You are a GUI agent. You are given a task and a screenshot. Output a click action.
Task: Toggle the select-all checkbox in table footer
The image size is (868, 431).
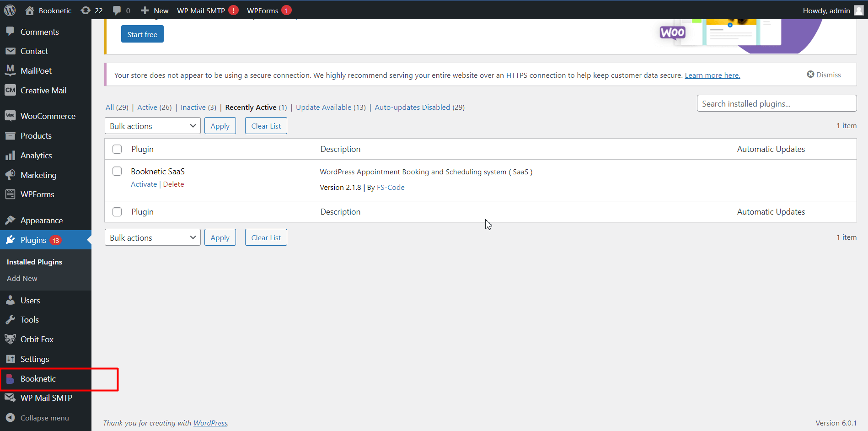coord(117,212)
